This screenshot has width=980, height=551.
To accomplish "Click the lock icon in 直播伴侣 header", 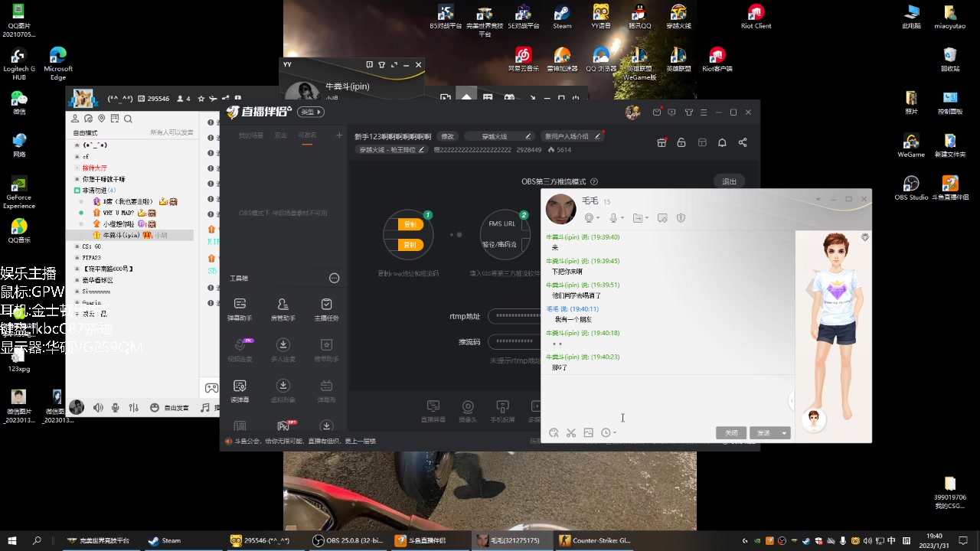I will 681,143.
